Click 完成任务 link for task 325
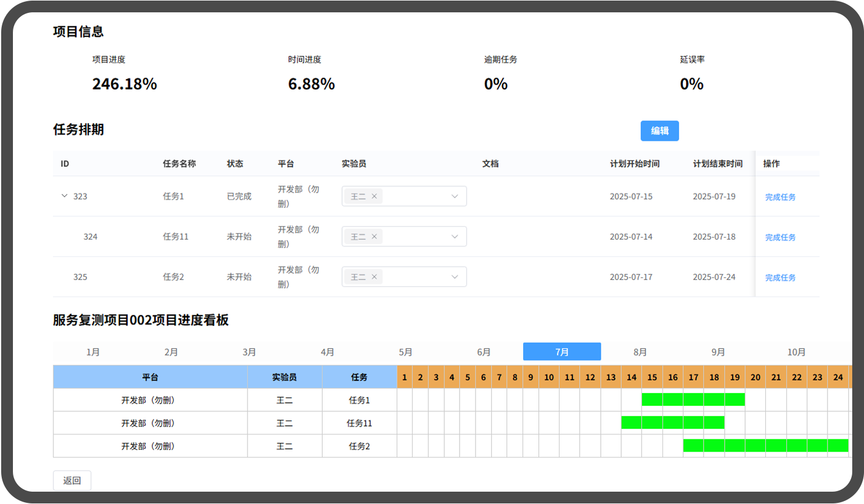The height and width of the screenshot is (504, 864). pos(780,278)
